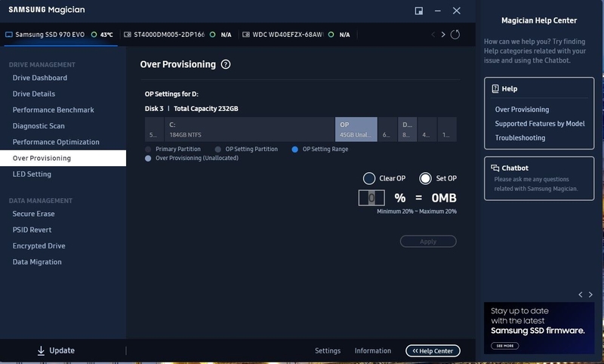Open the Chatbot panel
This screenshot has height=364, width=604.
coord(539,178)
